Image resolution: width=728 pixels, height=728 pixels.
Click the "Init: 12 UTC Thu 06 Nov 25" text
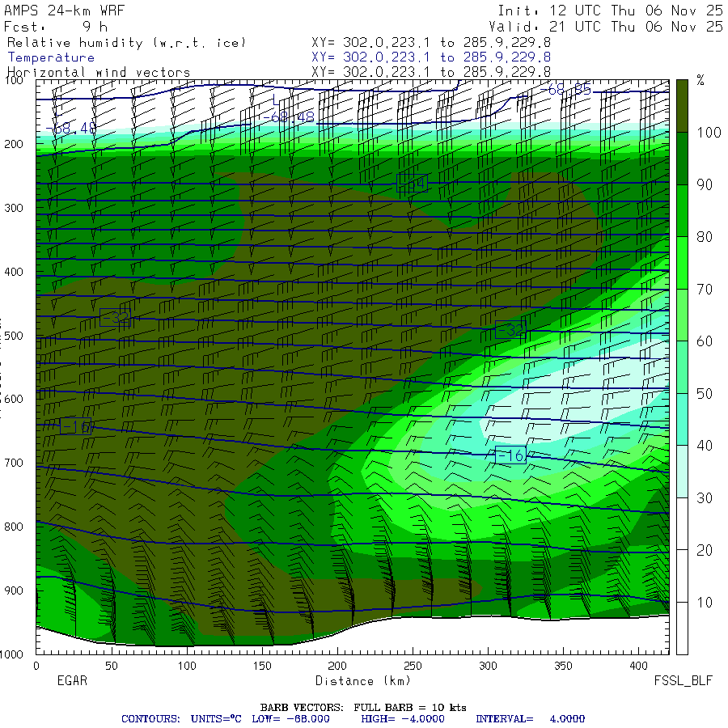coord(610,11)
